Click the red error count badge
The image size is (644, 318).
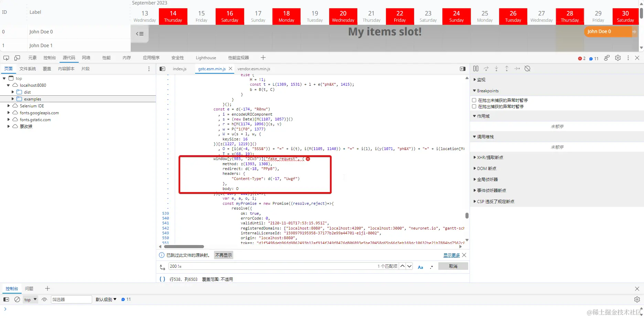point(582,59)
